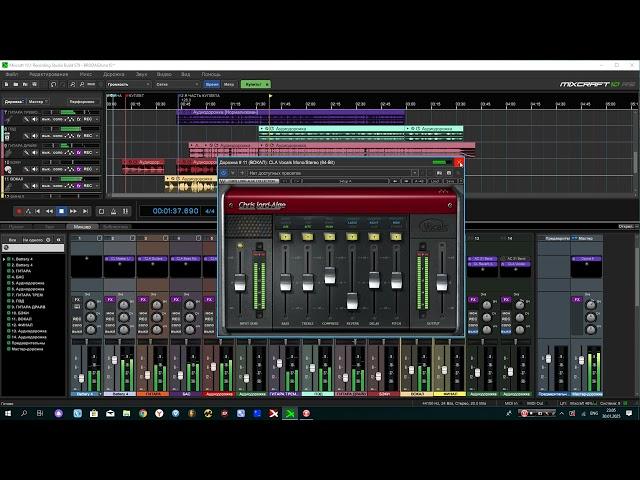Mute the ПЭД track using its speaker icon
The image size is (640, 480).
coord(35,136)
